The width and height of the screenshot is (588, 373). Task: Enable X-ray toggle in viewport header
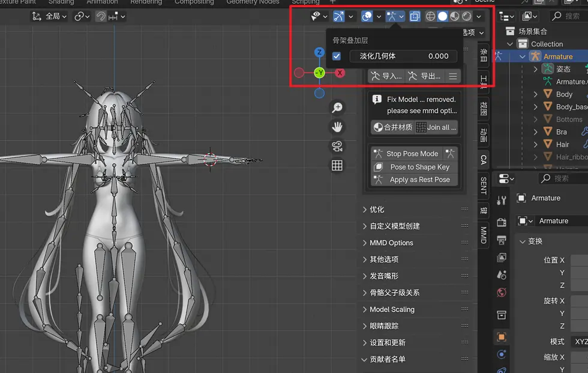click(x=415, y=16)
